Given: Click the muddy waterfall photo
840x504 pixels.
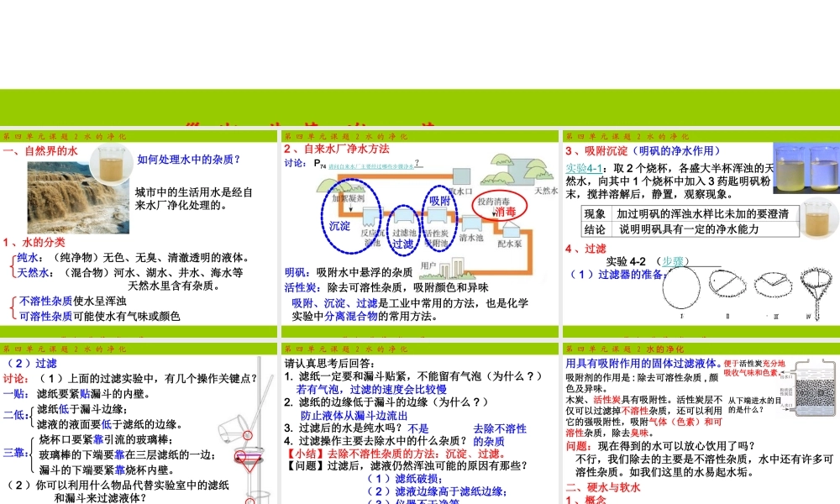Looking at the screenshot, I should point(78,197).
